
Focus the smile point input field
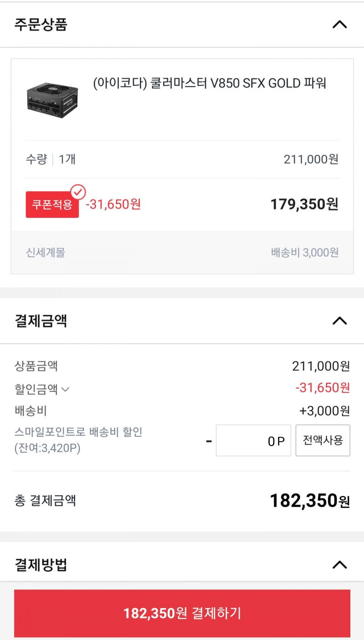coord(253,440)
